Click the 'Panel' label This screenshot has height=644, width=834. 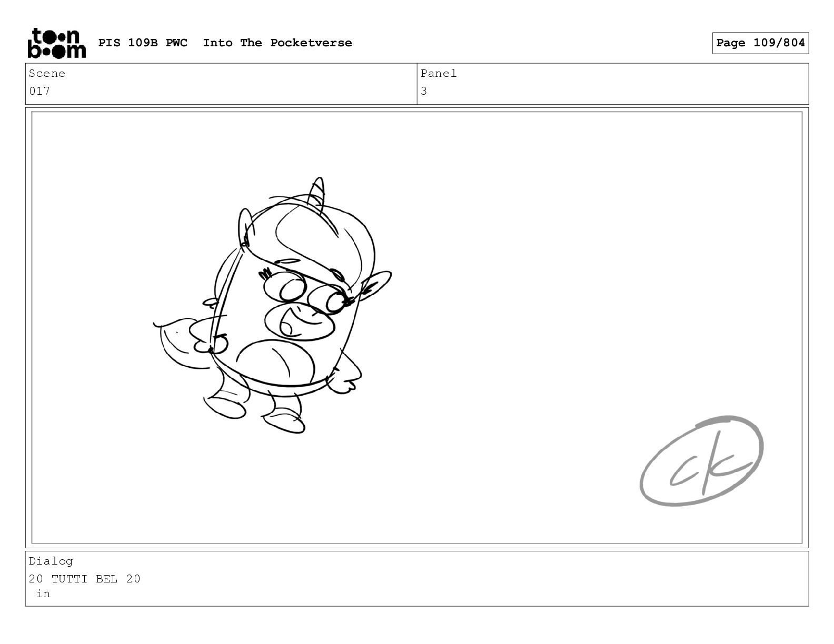pyautogui.click(x=439, y=74)
